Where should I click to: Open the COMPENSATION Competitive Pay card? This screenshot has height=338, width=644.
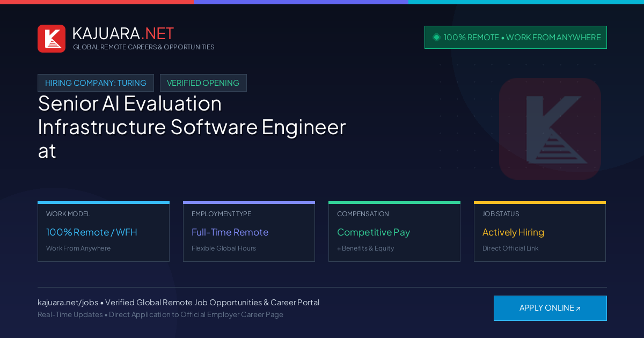tap(394, 232)
